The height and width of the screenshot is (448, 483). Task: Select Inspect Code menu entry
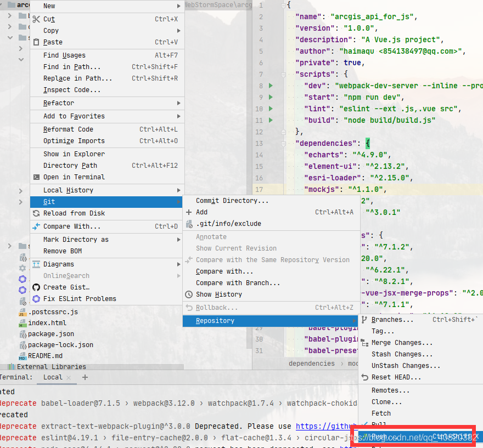pyautogui.click(x=107, y=90)
